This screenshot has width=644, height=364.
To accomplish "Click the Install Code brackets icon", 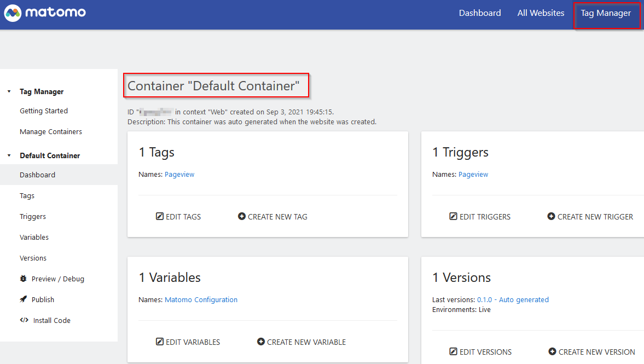I will (x=24, y=320).
